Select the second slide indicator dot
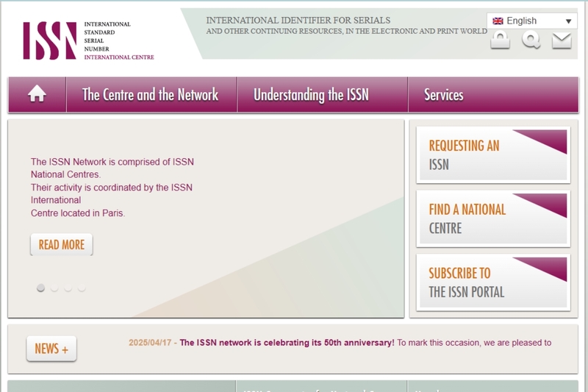The height and width of the screenshot is (392, 588). click(54, 288)
